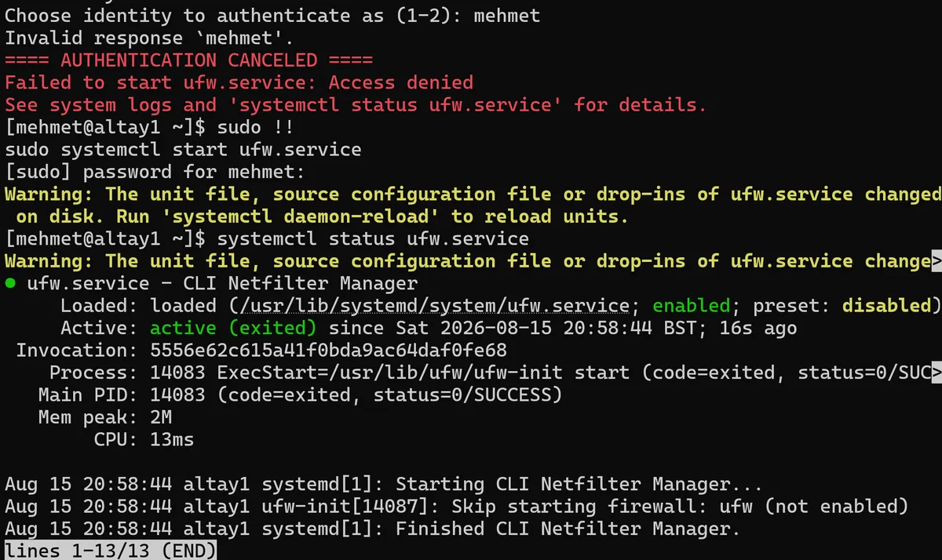Viewport: 942px width, 560px height.
Task: Click the '[sudo] password for mehmet:' prompt
Action: click(x=155, y=172)
